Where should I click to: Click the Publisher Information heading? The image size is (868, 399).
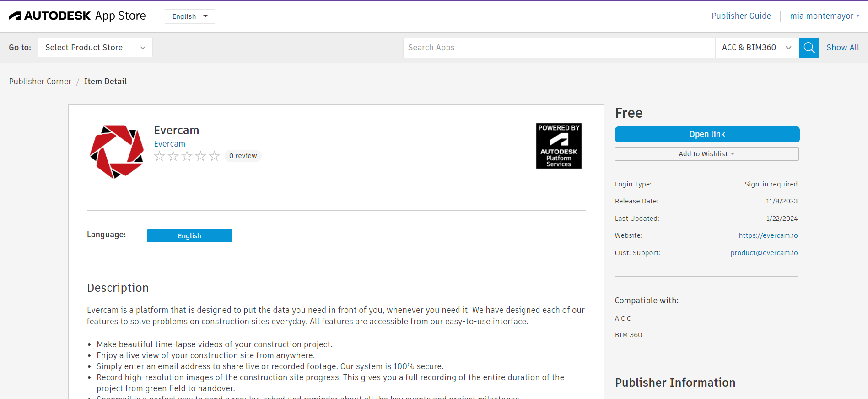[675, 383]
